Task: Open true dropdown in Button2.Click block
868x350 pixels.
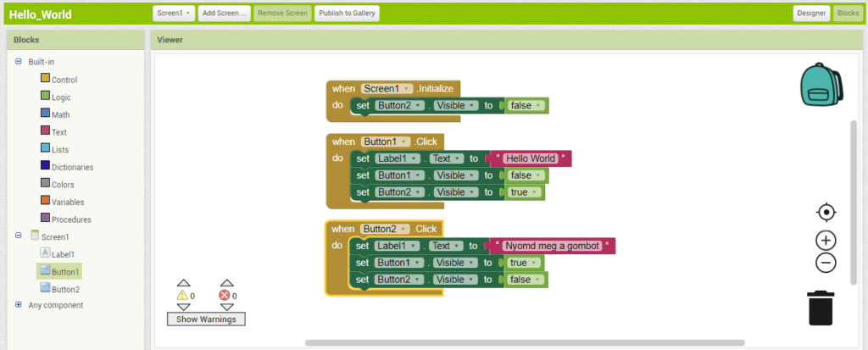Action: tap(523, 263)
